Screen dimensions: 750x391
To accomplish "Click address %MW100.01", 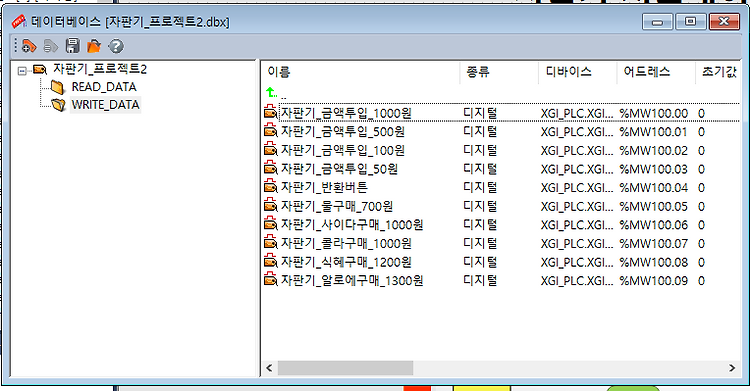I will point(653,132).
